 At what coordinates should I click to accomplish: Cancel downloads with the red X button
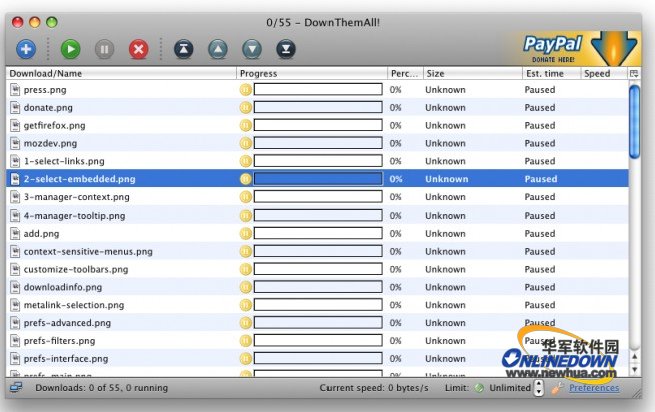click(139, 49)
